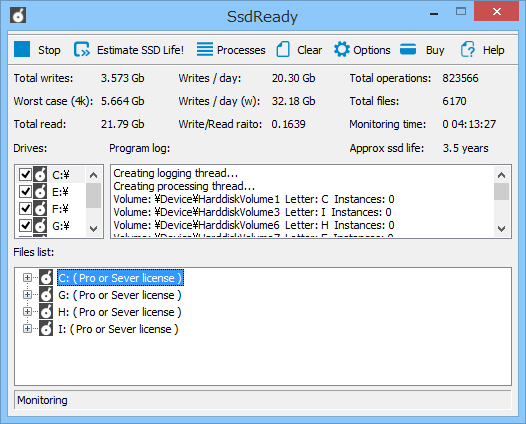Click the Monitoring time value 0 04:13:27
This screenshot has width=526, height=424.
click(x=469, y=124)
